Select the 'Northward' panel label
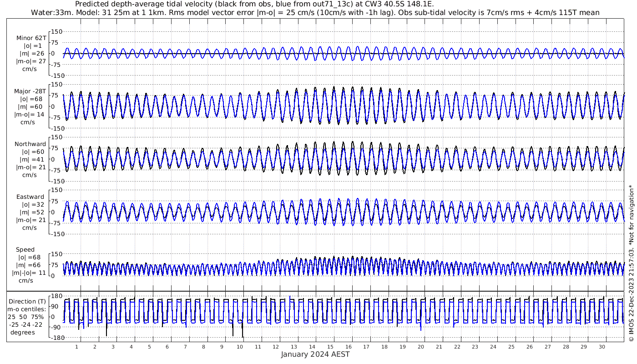The image size is (637, 364). coord(30,144)
